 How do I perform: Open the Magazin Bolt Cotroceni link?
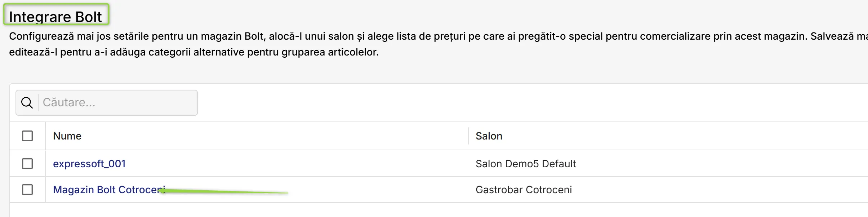point(109,190)
